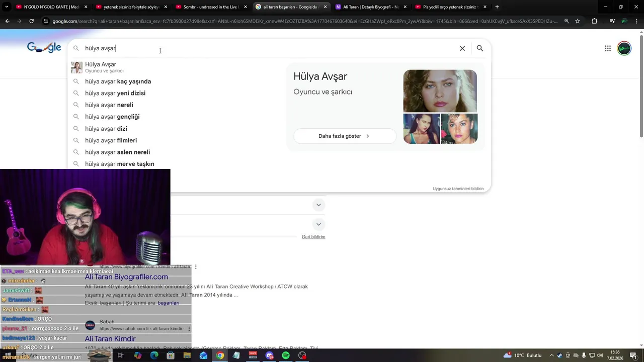
Task: Expand the first collapsed question chevron
Action: (x=318, y=205)
